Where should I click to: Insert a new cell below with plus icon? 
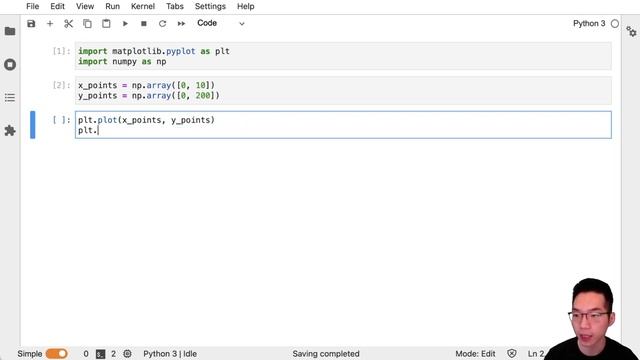(50, 24)
